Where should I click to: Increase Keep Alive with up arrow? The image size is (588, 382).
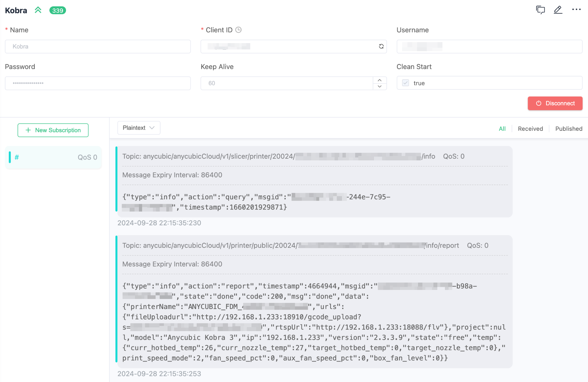[380, 80]
